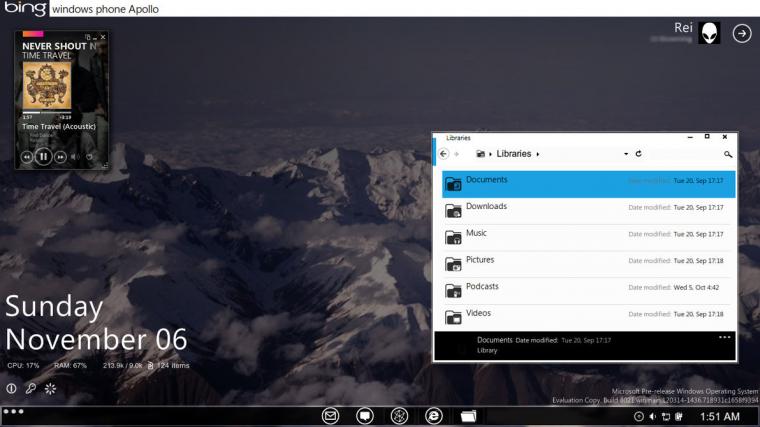Select the Podcasts library
Viewport: 760px width, 427px height.
click(588, 291)
